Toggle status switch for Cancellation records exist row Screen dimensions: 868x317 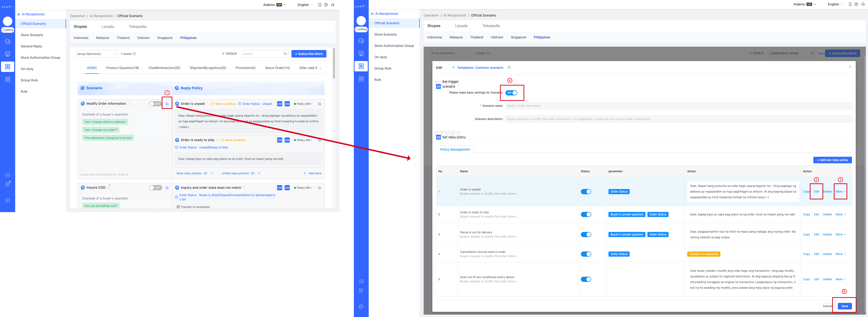586,254
